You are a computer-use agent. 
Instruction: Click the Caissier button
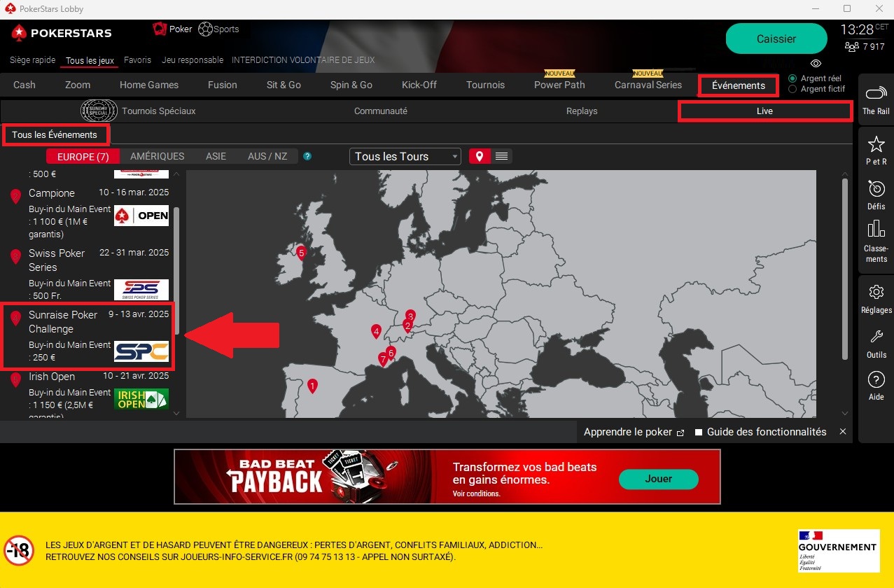pyautogui.click(x=776, y=39)
